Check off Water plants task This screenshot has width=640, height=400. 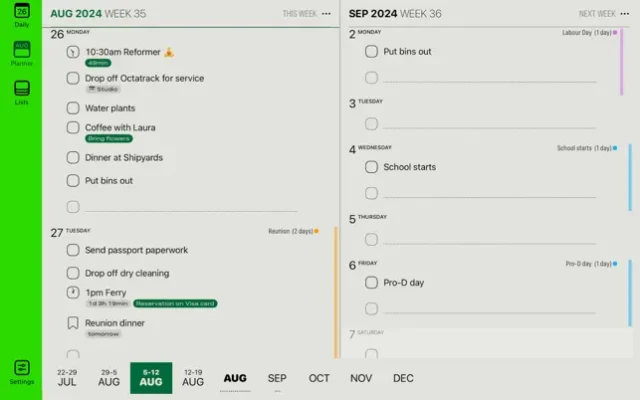click(73, 108)
